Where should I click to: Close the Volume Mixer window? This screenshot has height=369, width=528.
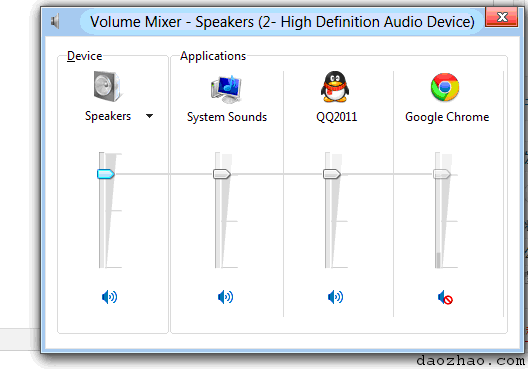pos(502,17)
